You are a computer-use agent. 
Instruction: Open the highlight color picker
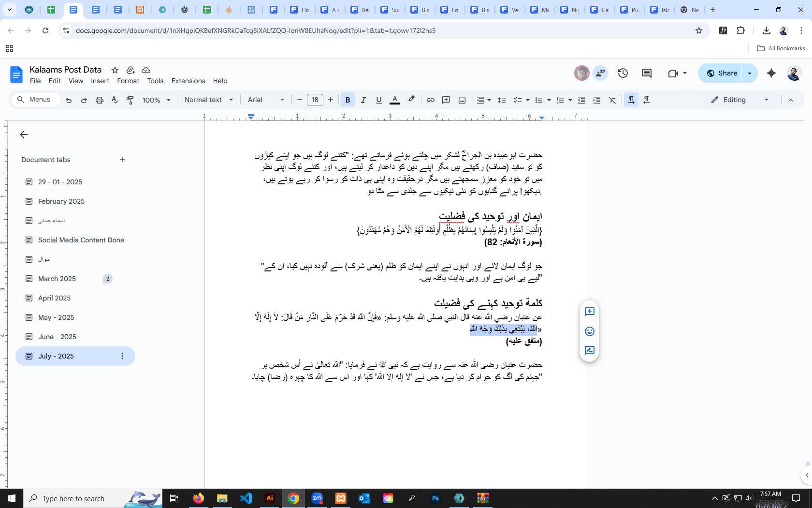pyautogui.click(x=411, y=100)
